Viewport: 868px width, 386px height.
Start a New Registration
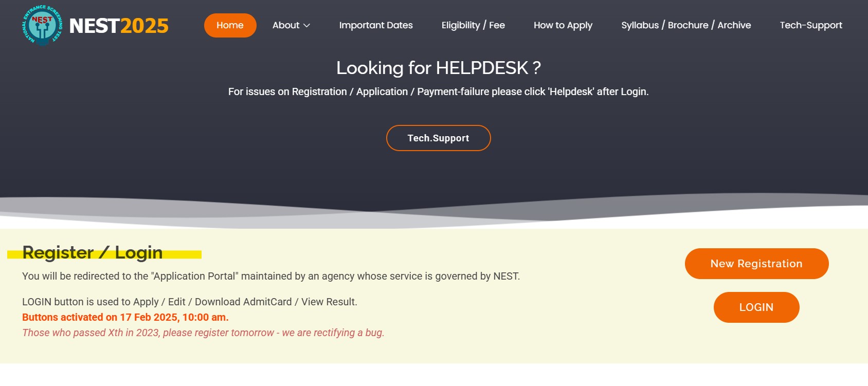pos(756,264)
